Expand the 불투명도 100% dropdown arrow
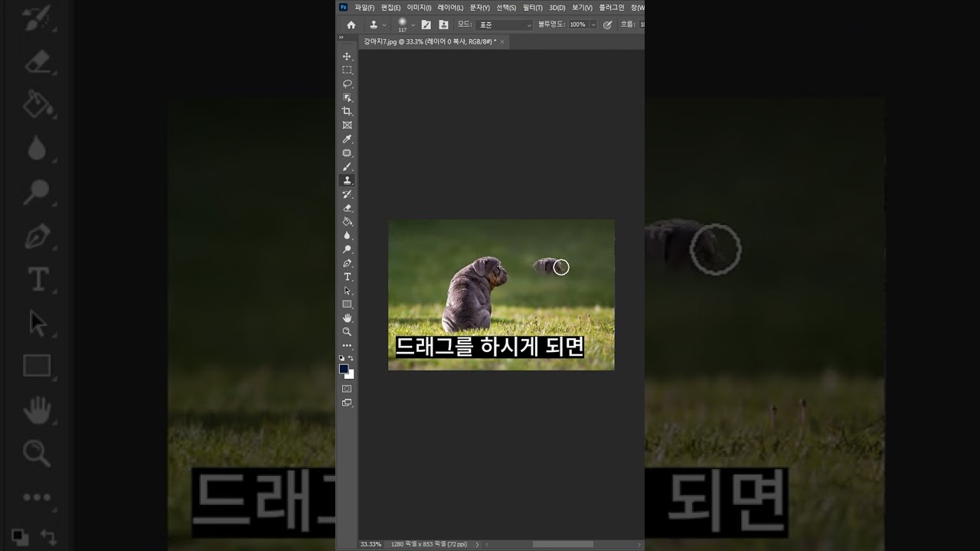 (x=593, y=24)
